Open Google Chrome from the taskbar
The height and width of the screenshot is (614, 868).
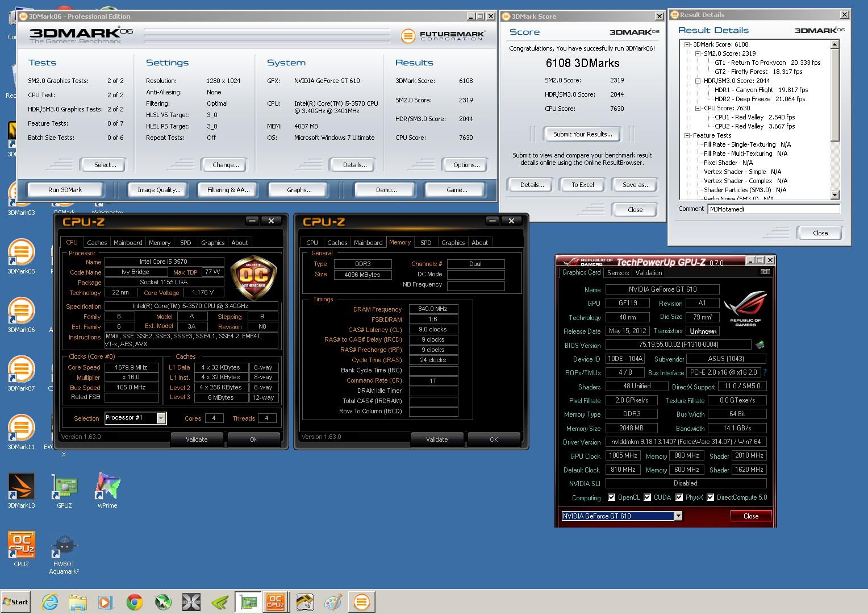(135, 601)
